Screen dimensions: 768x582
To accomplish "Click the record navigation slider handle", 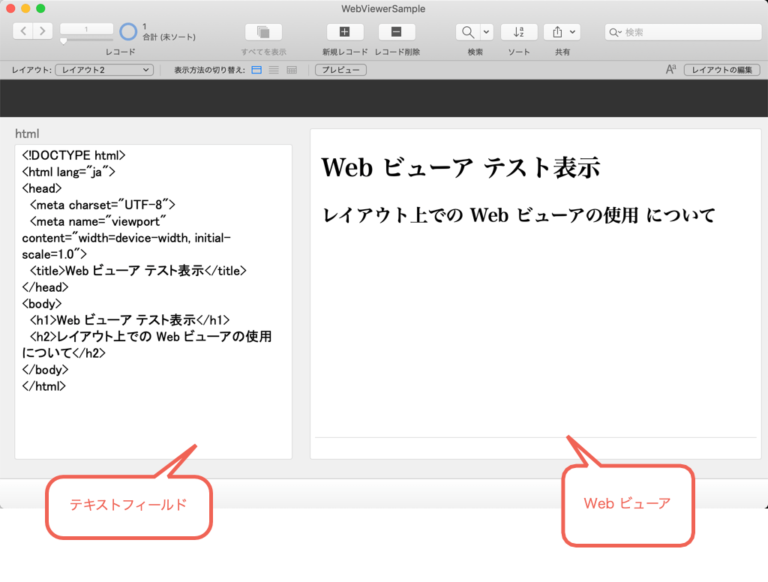I will 63,41.
